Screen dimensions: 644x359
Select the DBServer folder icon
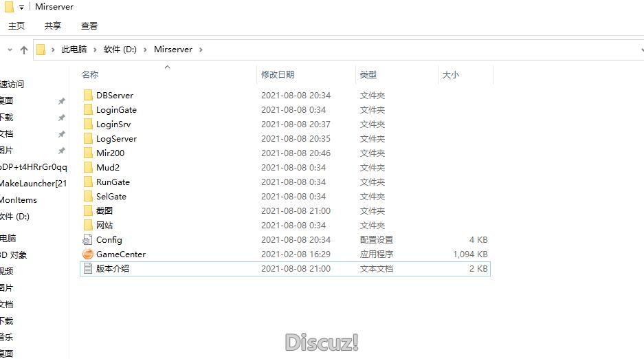(x=88, y=96)
